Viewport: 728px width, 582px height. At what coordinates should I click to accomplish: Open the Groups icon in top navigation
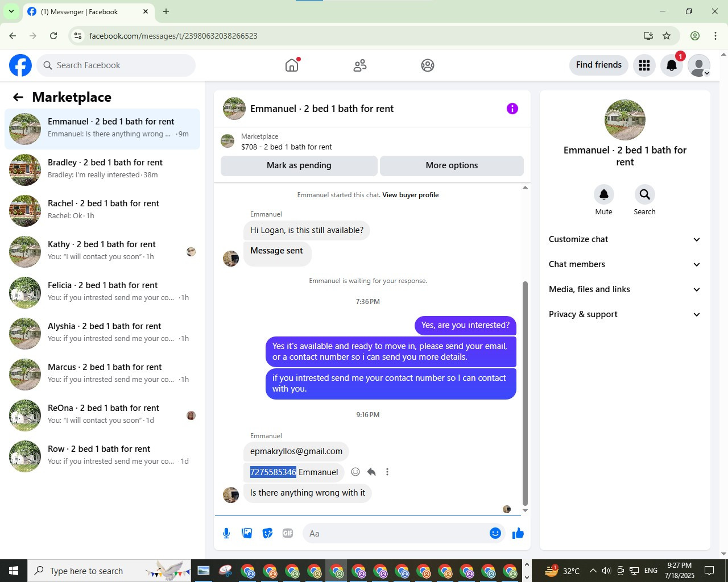428,65
